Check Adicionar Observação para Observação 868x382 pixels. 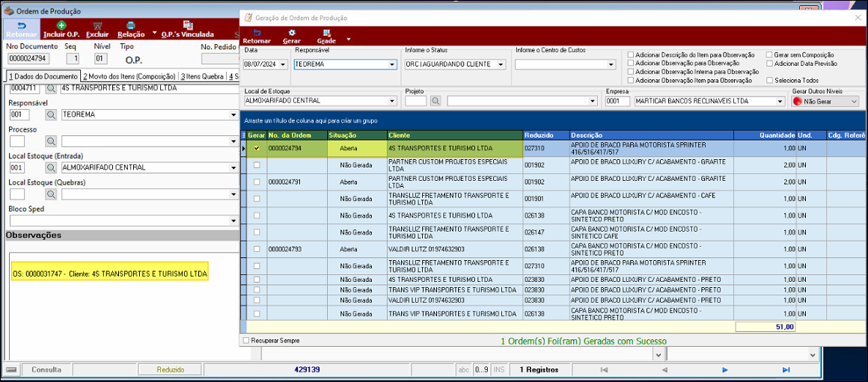coord(631,63)
